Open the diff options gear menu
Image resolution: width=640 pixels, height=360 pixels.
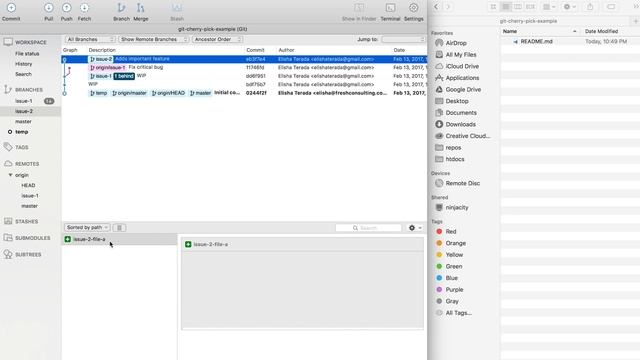tap(415, 228)
